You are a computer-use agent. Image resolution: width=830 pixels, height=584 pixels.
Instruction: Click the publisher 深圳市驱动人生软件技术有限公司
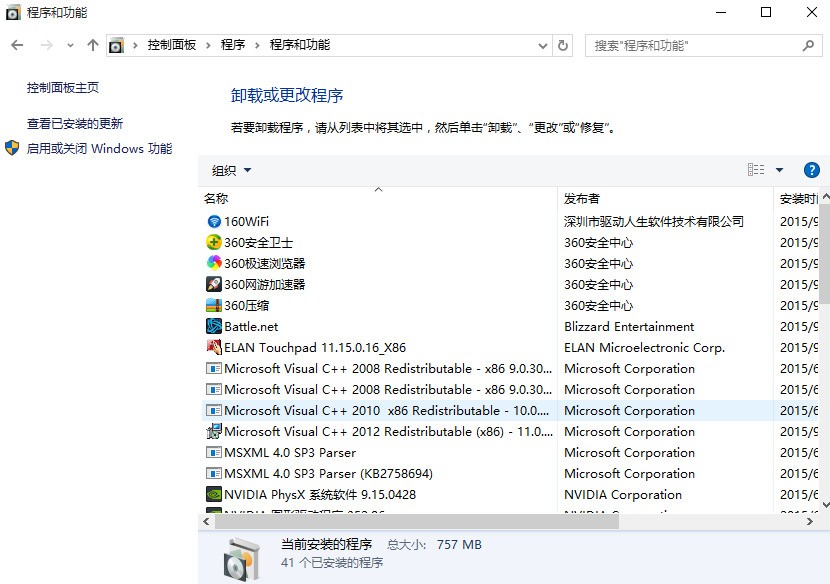[654, 221]
